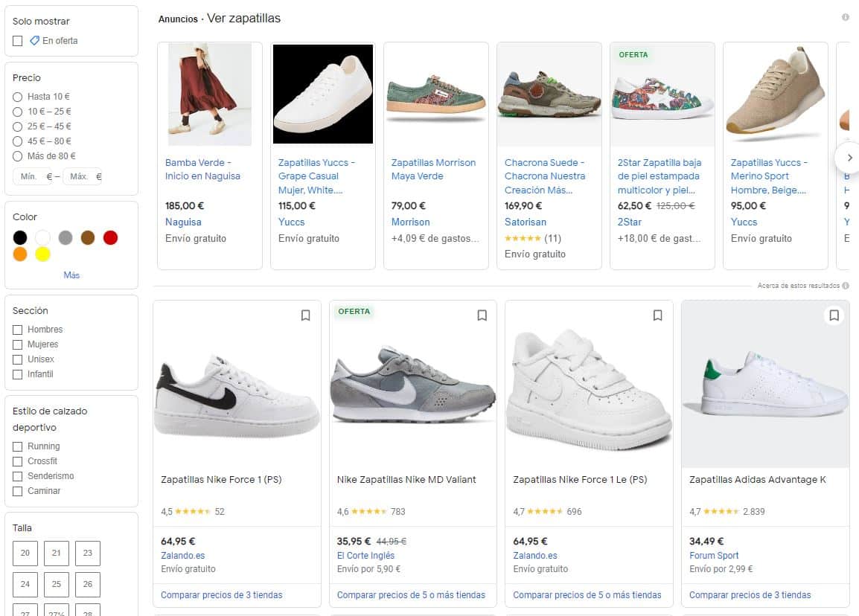Show more ads with the right carousel arrow
The height and width of the screenshot is (616, 859).
tap(852, 158)
